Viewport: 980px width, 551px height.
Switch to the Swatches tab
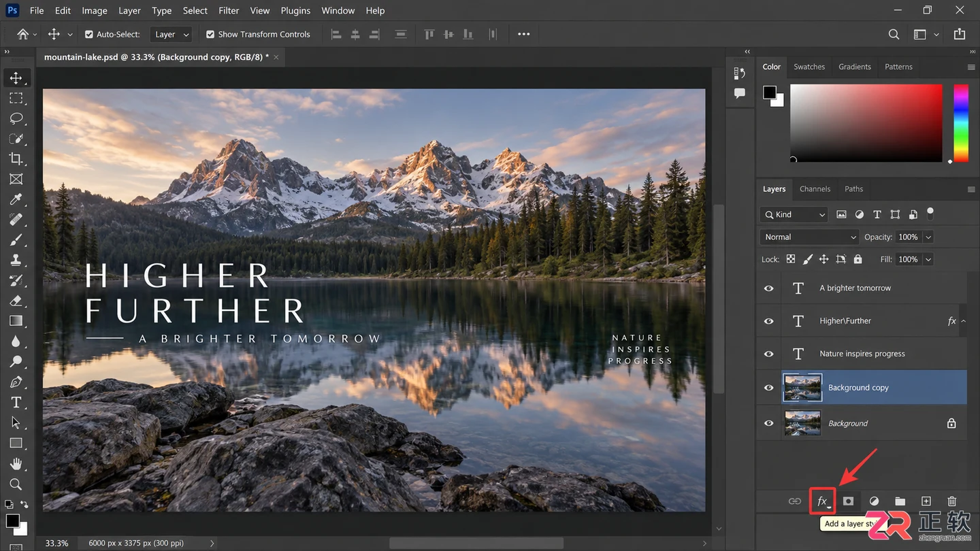coord(809,67)
